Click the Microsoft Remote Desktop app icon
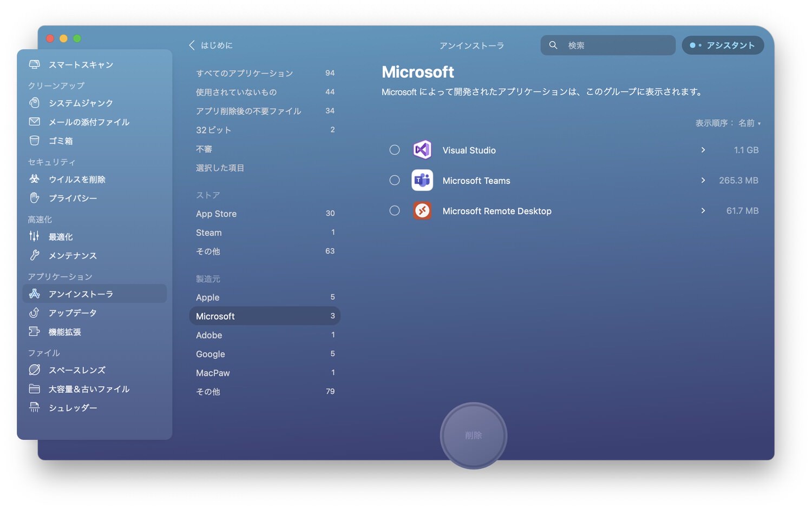Viewport: 812px width, 510px height. click(x=422, y=210)
